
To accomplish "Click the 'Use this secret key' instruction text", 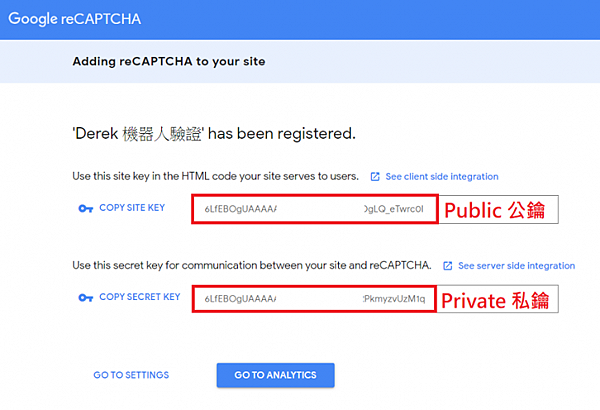I will (252, 266).
